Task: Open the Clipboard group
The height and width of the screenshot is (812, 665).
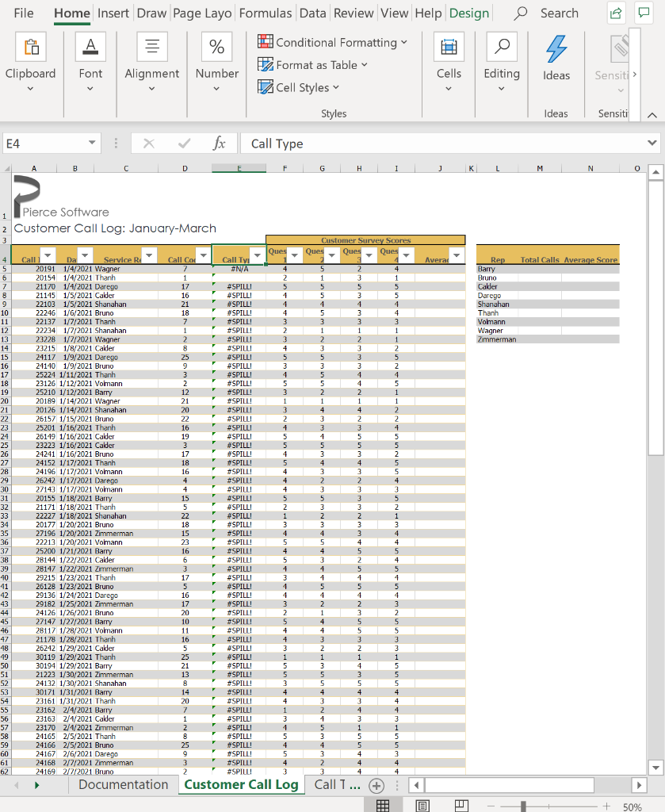Action: (31, 62)
